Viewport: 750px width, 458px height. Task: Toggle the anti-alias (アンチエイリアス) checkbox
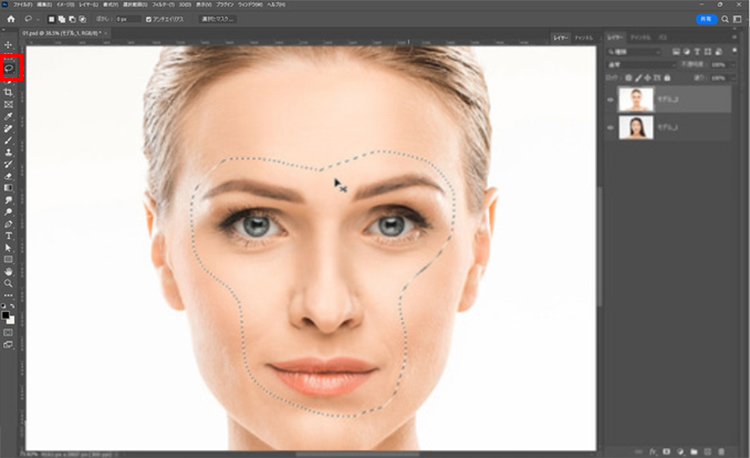(149, 19)
